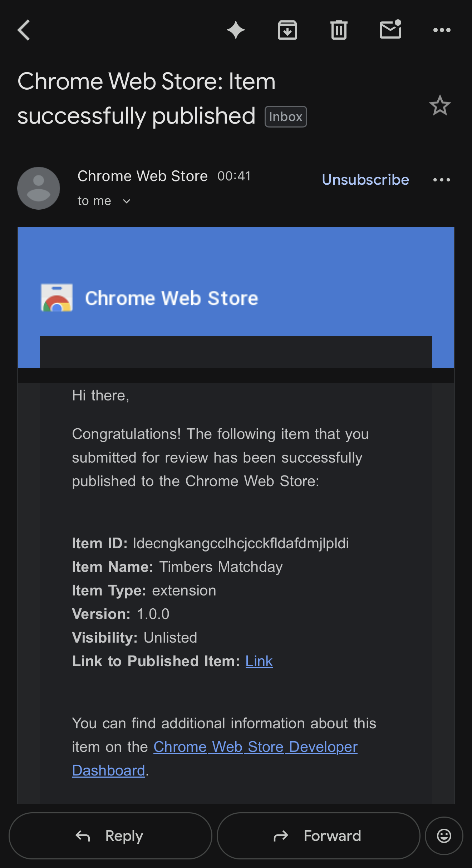Go back using the back arrow
Screen dimensions: 472x868
(24, 30)
